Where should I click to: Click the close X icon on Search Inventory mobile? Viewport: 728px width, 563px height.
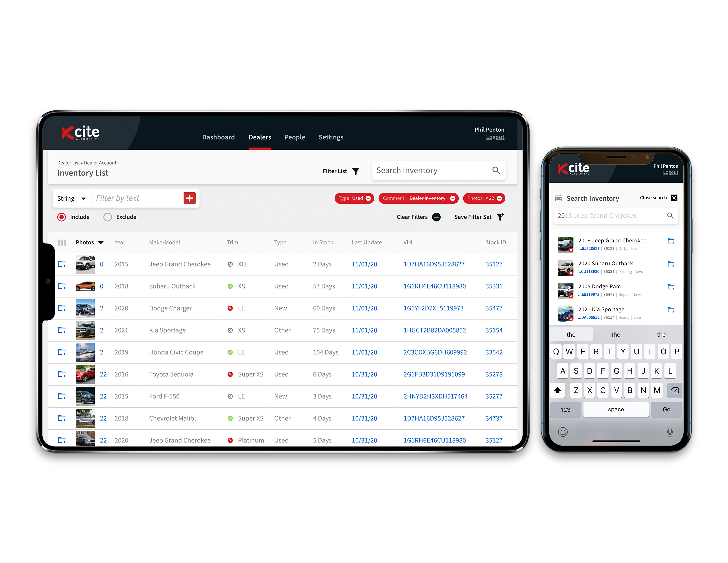675,198
